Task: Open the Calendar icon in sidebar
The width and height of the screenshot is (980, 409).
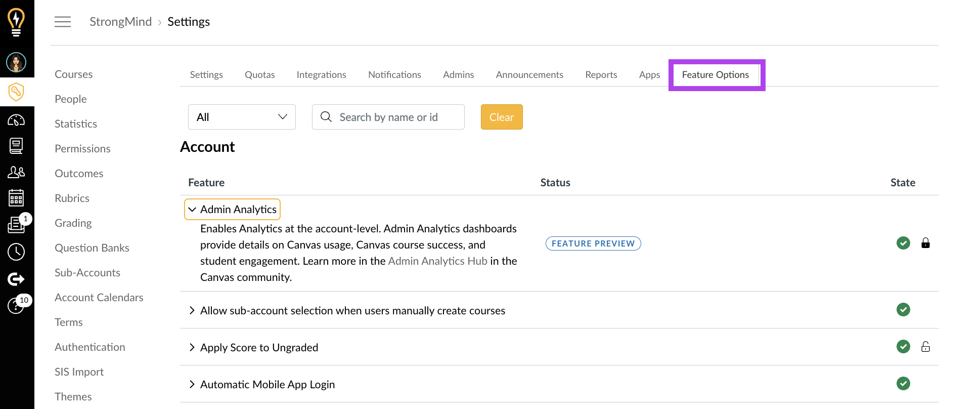Action: tap(16, 197)
